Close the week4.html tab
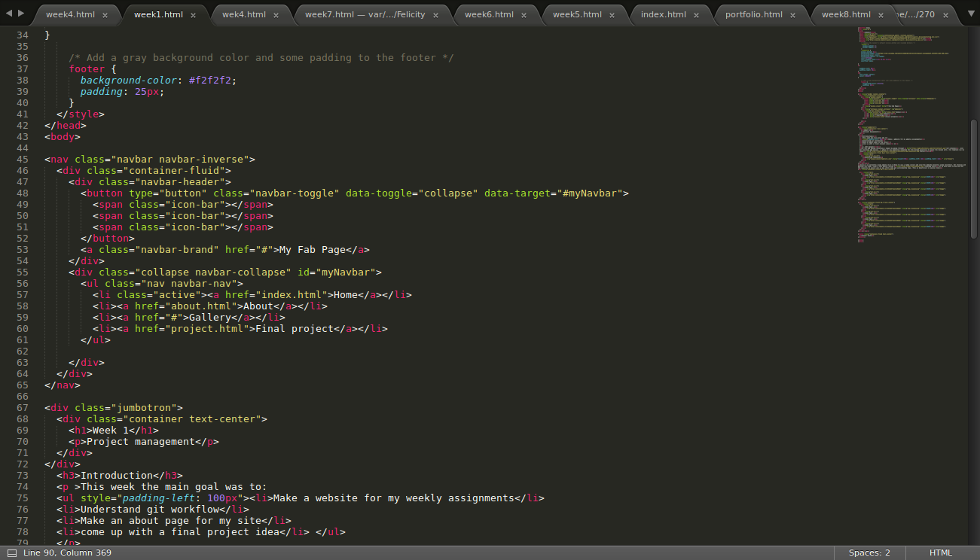980x560 pixels. (105, 15)
